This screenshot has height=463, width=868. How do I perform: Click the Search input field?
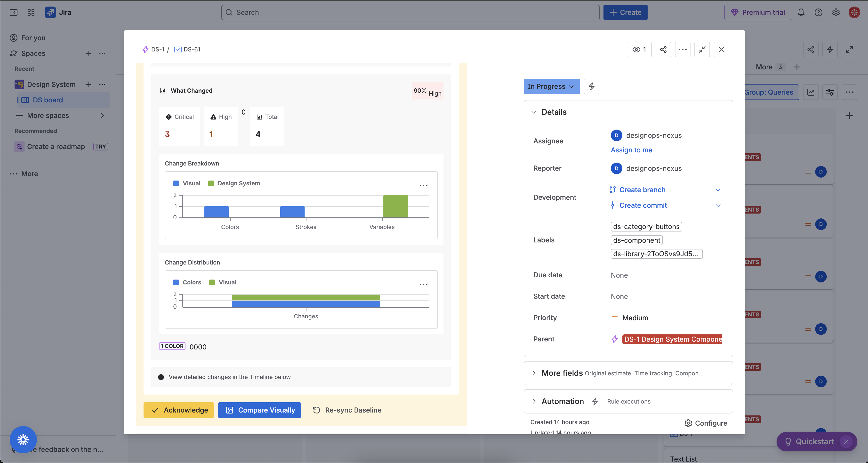pos(410,12)
